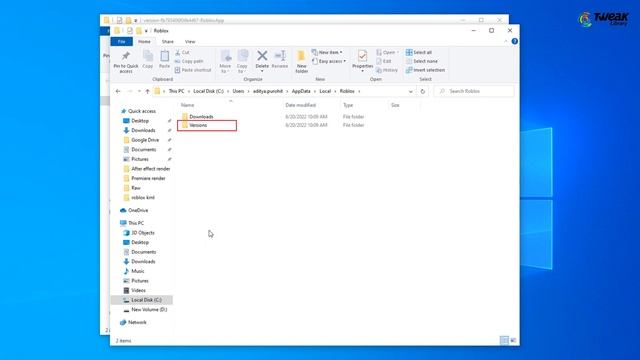
Task: Refresh the current folder
Action: (x=423, y=91)
